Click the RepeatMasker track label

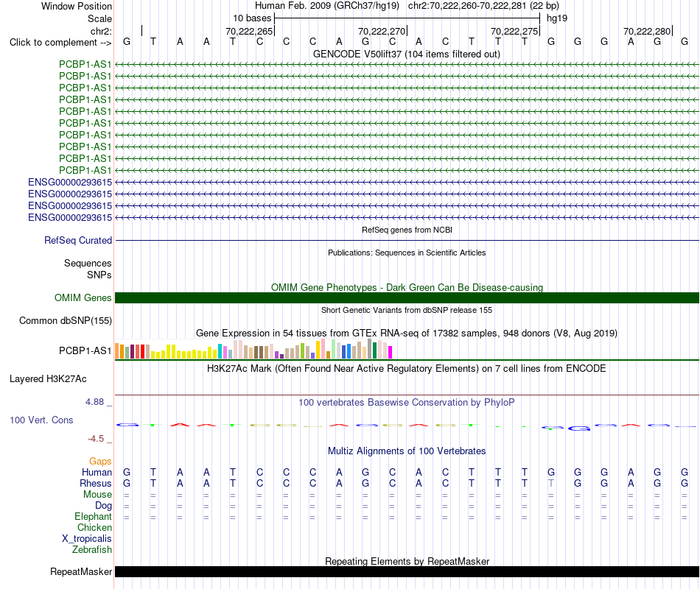coord(81,571)
